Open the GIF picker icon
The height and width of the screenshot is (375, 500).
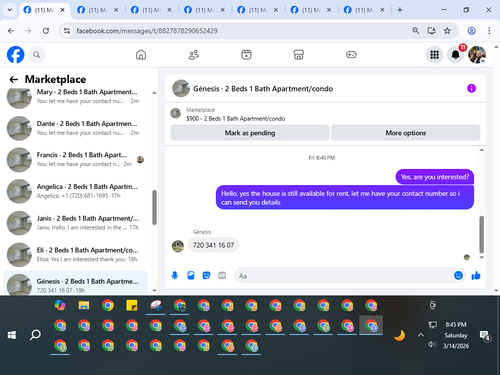pyautogui.click(x=222, y=275)
